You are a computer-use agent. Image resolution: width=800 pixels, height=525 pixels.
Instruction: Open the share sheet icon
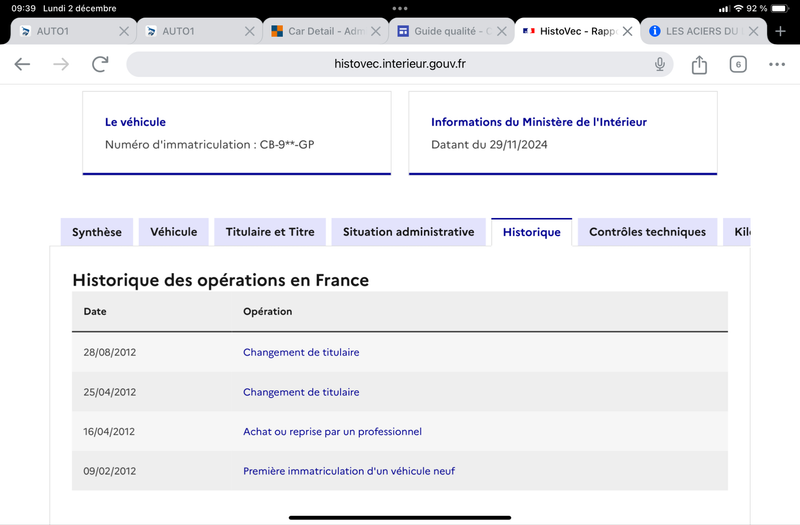click(699, 64)
